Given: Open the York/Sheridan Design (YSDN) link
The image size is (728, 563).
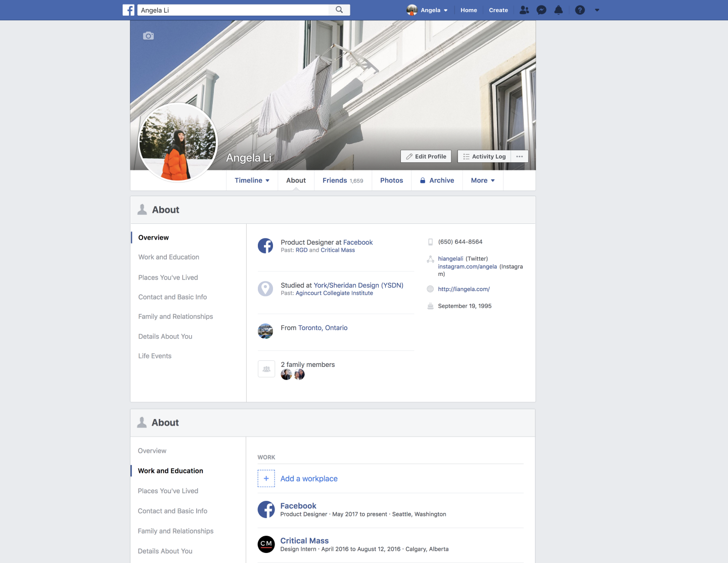Looking at the screenshot, I should (358, 285).
